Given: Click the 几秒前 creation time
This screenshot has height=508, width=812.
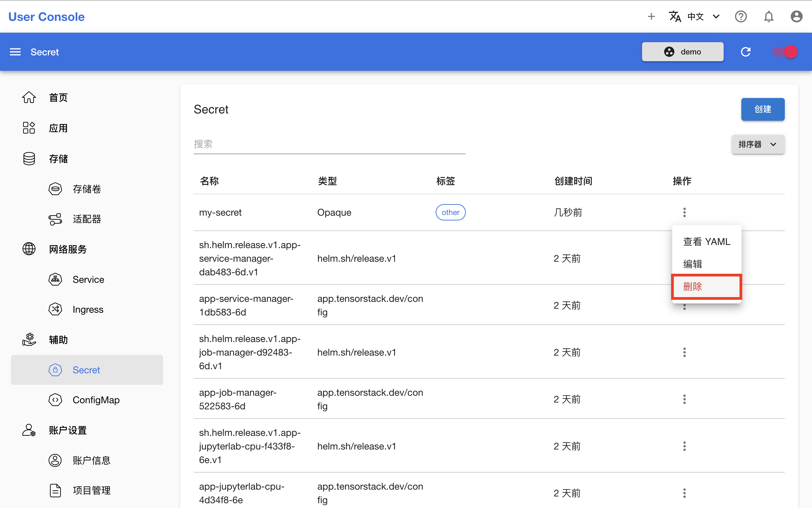Looking at the screenshot, I should (x=568, y=212).
